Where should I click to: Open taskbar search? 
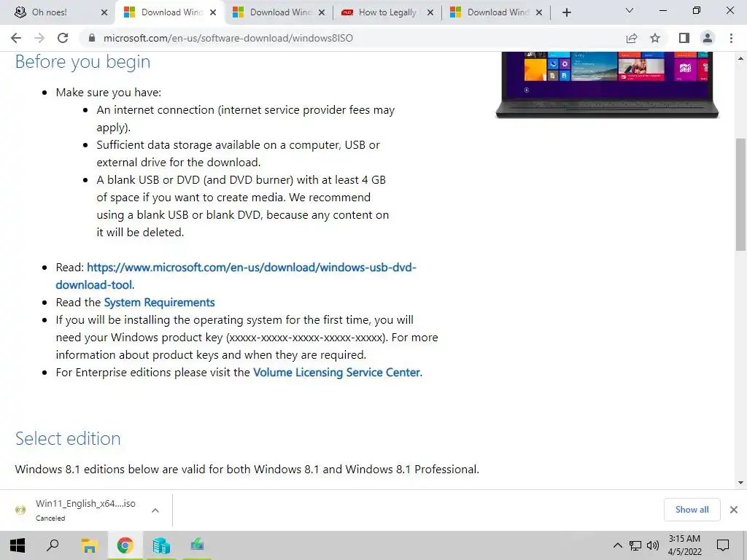click(x=53, y=545)
